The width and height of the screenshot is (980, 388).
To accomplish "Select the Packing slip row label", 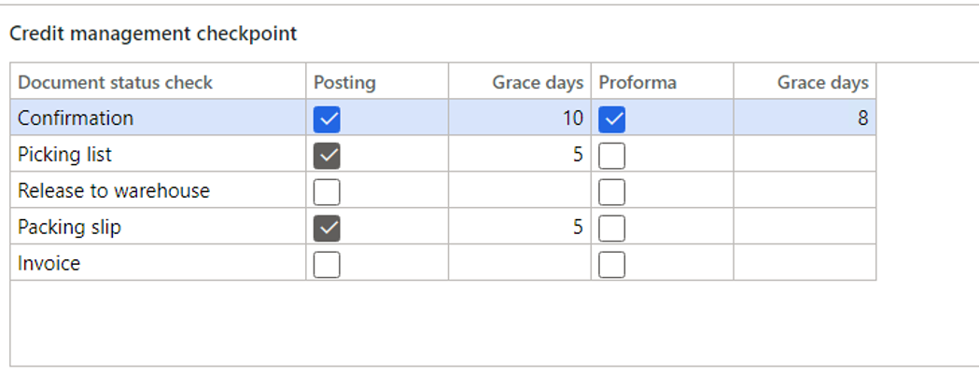I will [69, 228].
